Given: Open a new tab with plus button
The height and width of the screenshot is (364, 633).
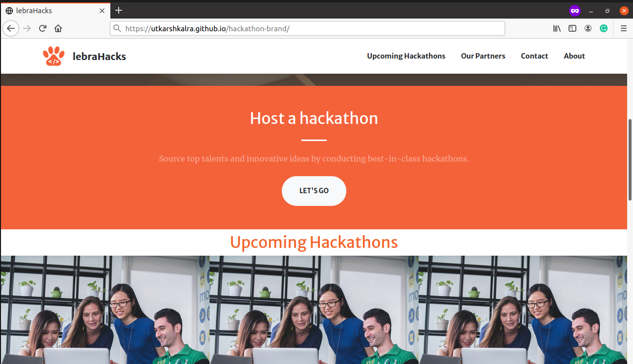Looking at the screenshot, I should 119,10.
